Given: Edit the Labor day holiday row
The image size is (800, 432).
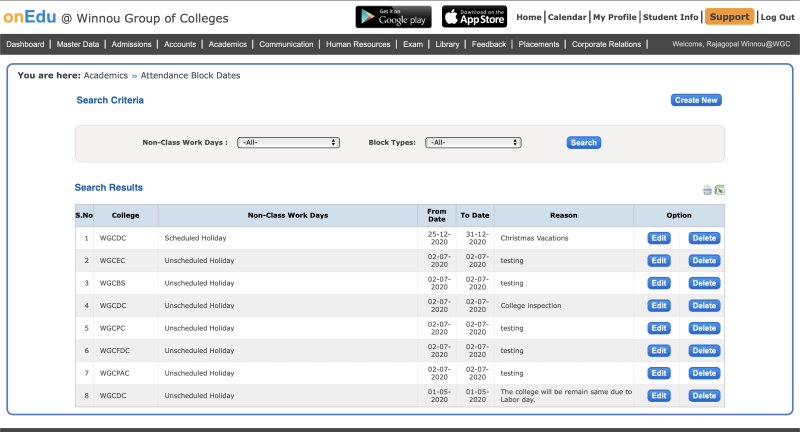Looking at the screenshot, I should (659, 396).
